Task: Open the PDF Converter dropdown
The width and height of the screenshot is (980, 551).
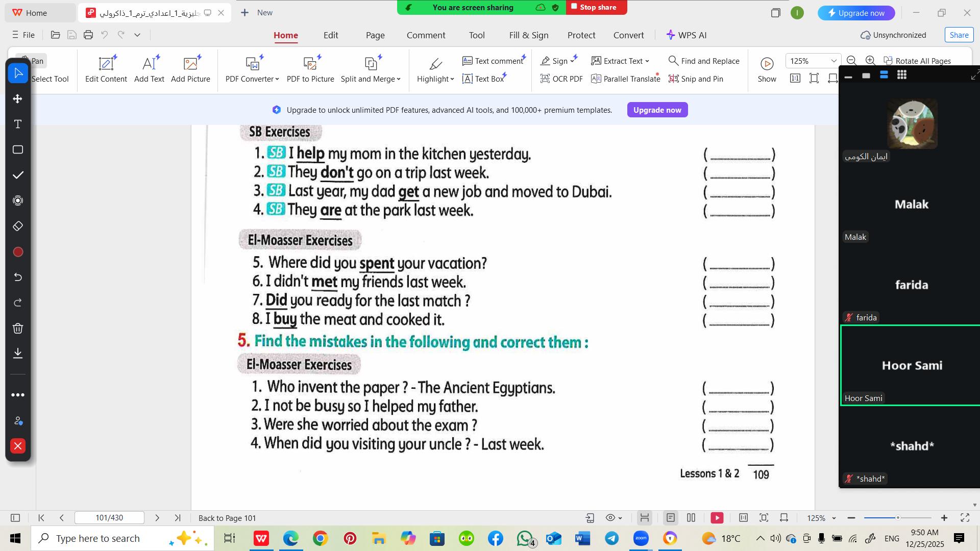Action: click(252, 79)
